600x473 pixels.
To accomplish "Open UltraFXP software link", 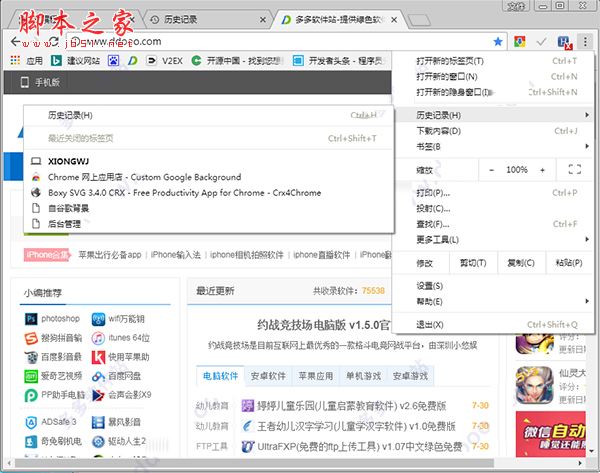I will coord(360,447).
